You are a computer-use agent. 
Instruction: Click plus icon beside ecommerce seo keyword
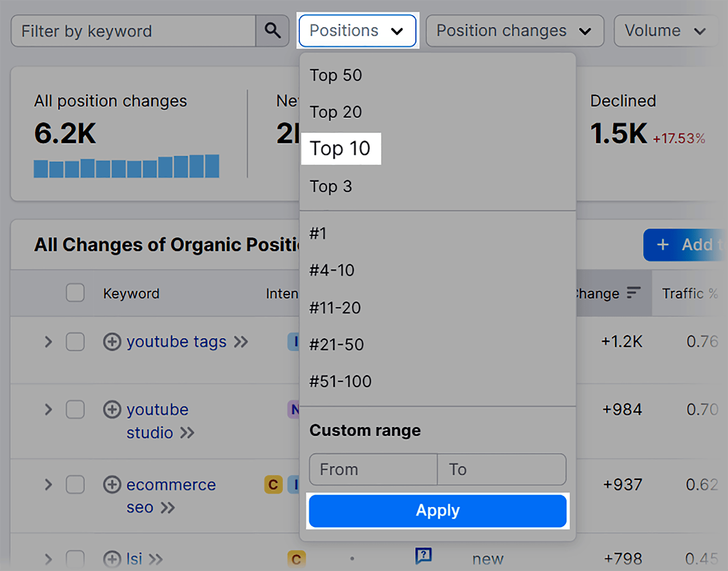pyautogui.click(x=112, y=484)
